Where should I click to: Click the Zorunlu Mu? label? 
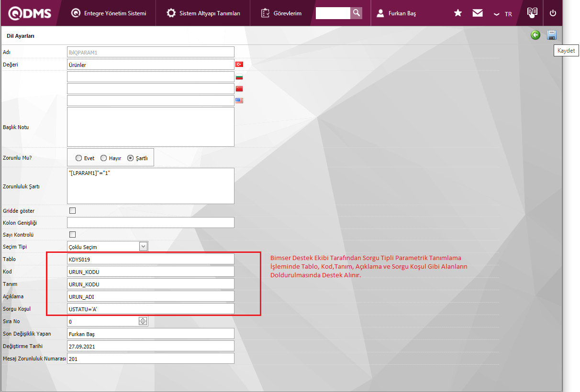[17, 157]
